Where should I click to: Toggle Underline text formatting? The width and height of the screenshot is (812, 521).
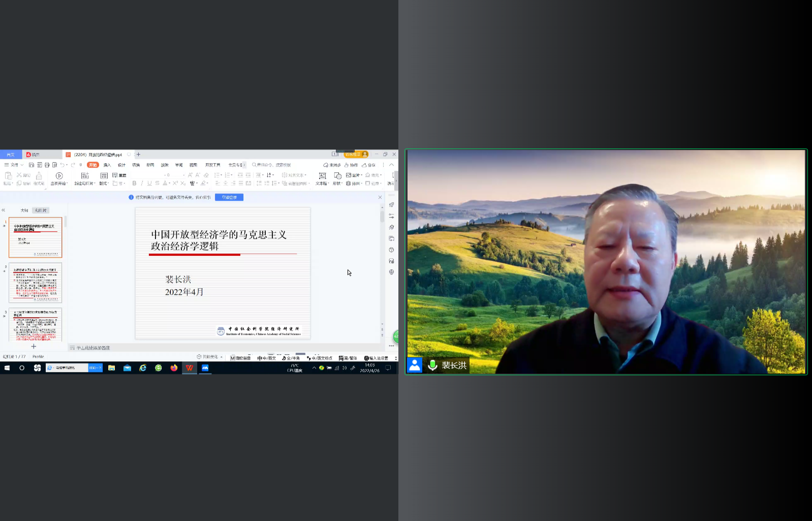point(149,183)
